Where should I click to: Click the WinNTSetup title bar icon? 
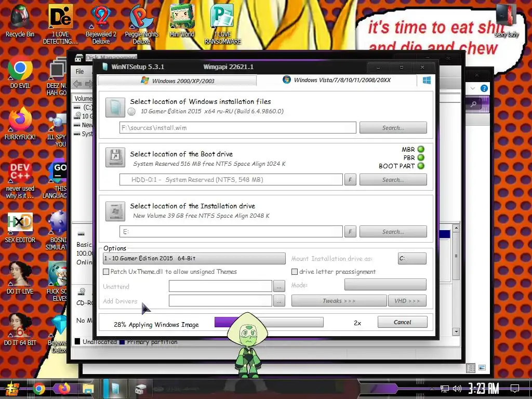tap(105, 66)
